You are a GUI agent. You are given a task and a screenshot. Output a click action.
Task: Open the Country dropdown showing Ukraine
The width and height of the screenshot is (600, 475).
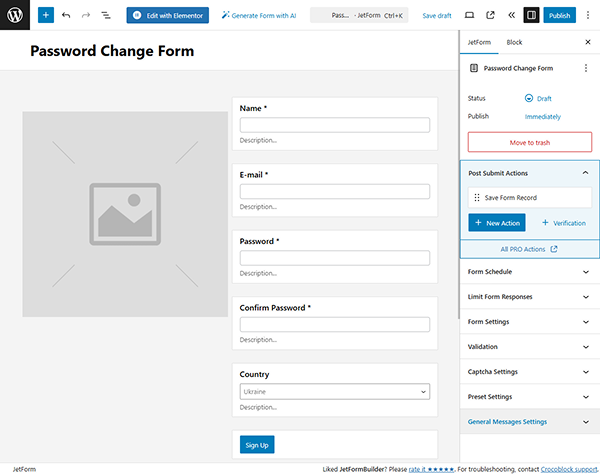click(335, 392)
